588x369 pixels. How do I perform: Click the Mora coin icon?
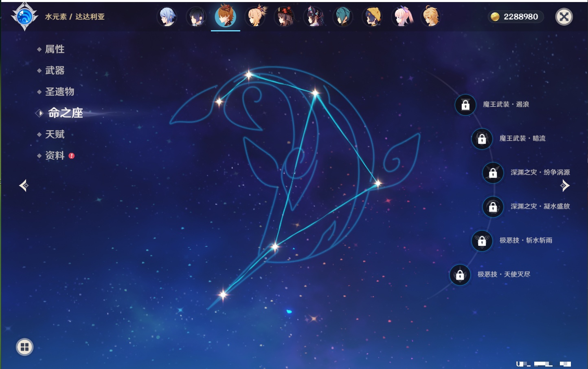[495, 17]
